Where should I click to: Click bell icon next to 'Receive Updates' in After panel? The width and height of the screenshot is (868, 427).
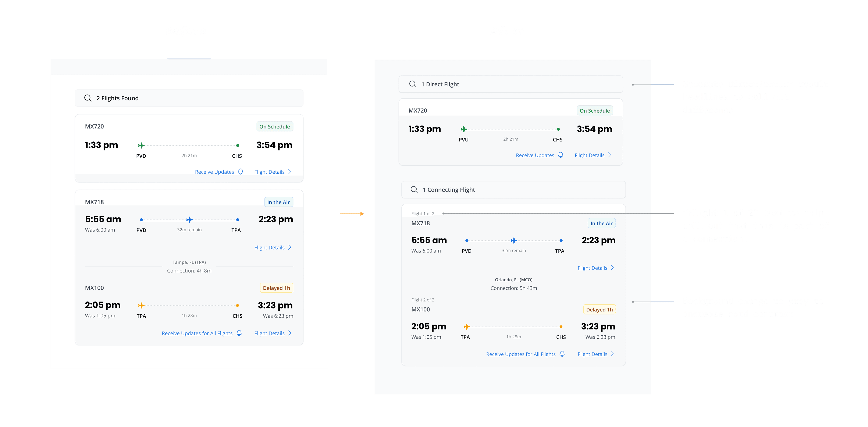(560, 155)
